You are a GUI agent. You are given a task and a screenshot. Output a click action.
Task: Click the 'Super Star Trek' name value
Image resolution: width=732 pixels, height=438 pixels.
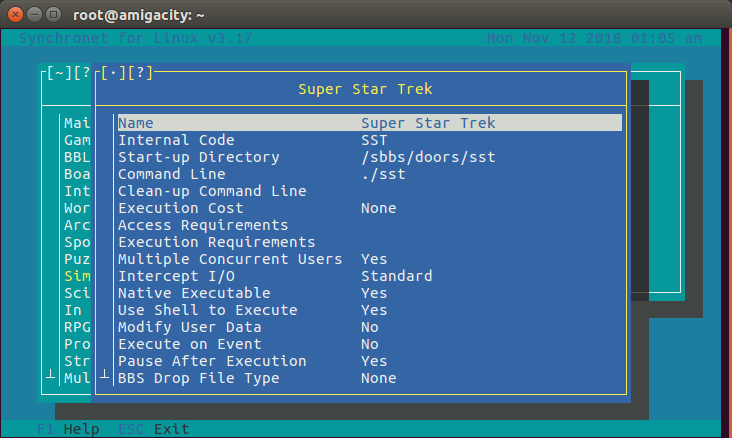[x=428, y=123]
